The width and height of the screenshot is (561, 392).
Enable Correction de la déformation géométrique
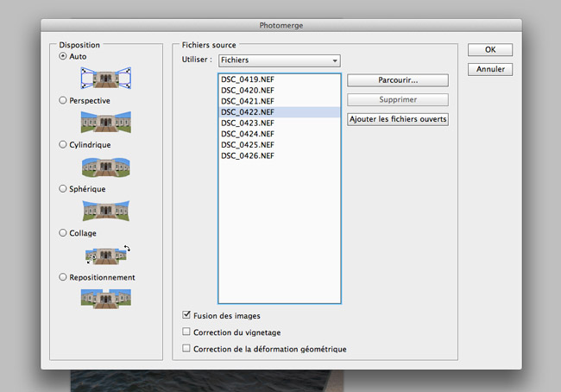[186, 348]
